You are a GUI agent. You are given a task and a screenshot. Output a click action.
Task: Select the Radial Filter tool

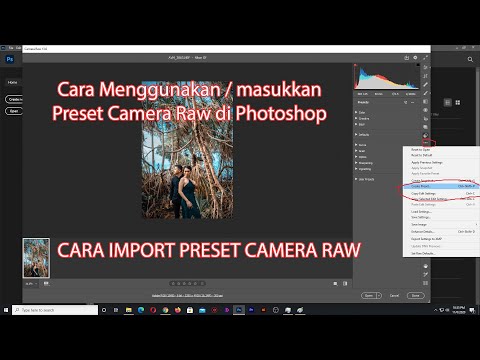[x=425, y=110]
